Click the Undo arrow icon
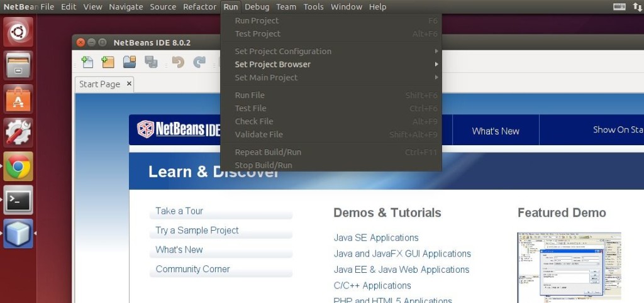644x303 pixels. tap(178, 62)
